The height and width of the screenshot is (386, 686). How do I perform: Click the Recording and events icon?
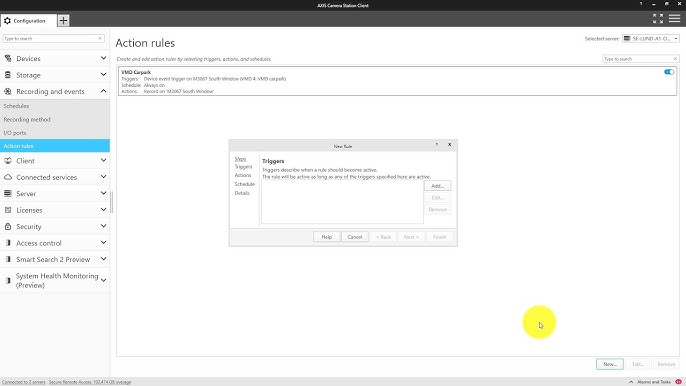tap(8, 91)
